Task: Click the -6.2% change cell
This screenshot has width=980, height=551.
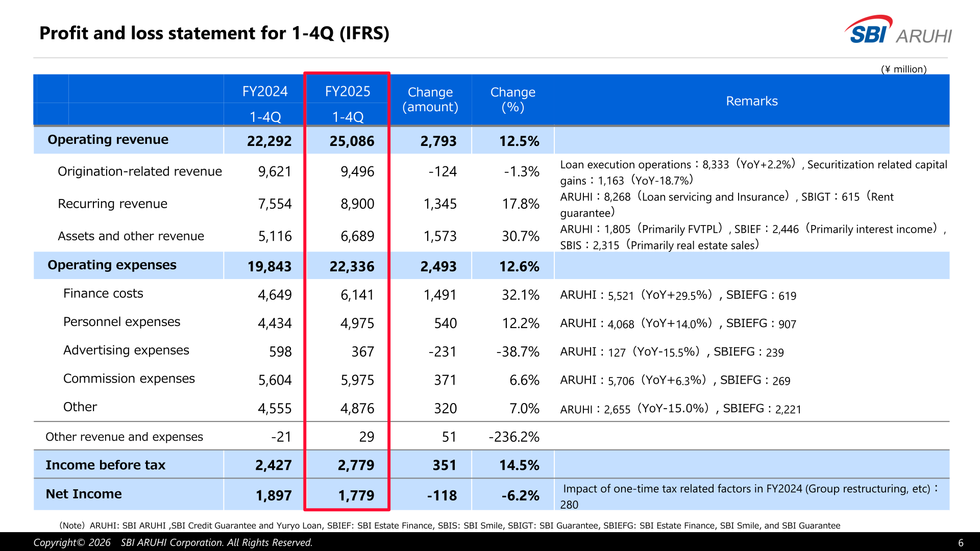Action: click(520, 495)
